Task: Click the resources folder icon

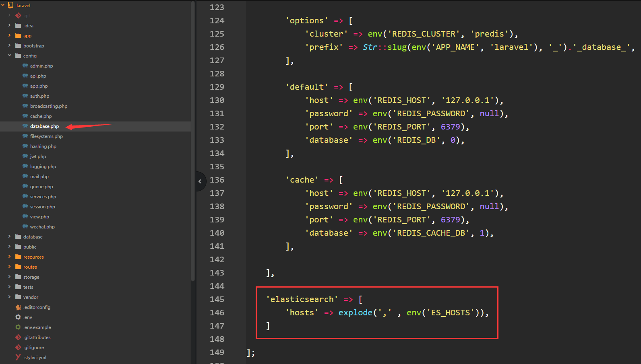Action: pyautogui.click(x=18, y=257)
